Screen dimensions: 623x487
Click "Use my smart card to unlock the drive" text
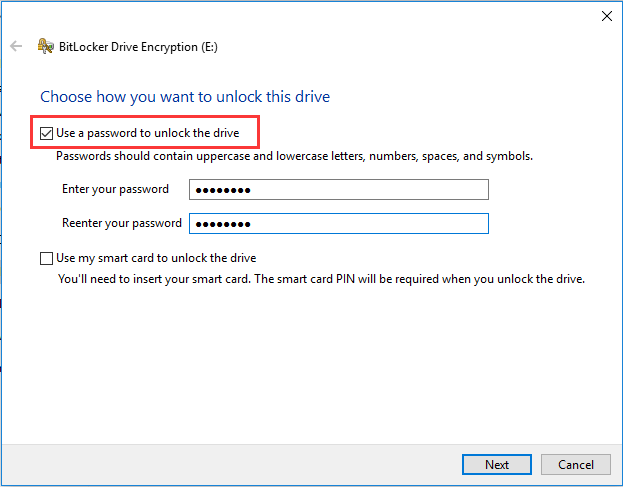pos(157,259)
